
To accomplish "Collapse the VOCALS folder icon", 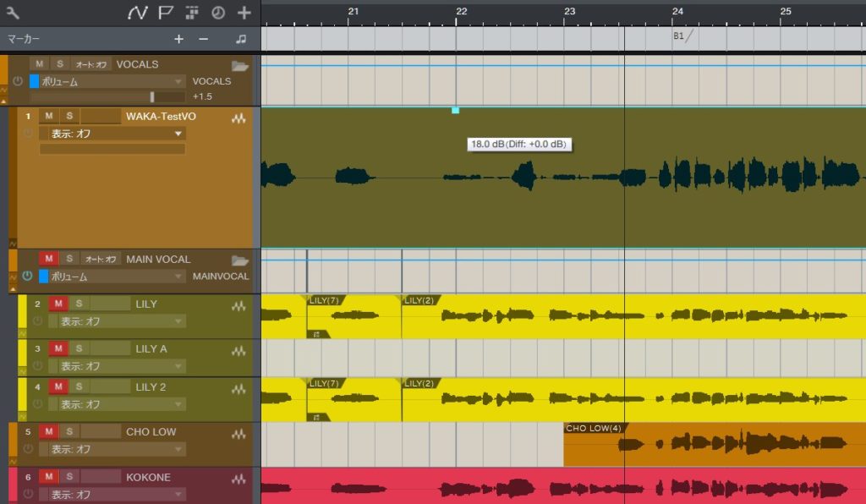I will [x=239, y=66].
